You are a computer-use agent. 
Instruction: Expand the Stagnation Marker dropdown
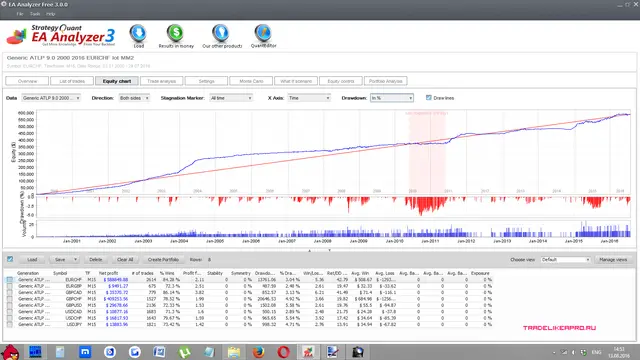231,98
